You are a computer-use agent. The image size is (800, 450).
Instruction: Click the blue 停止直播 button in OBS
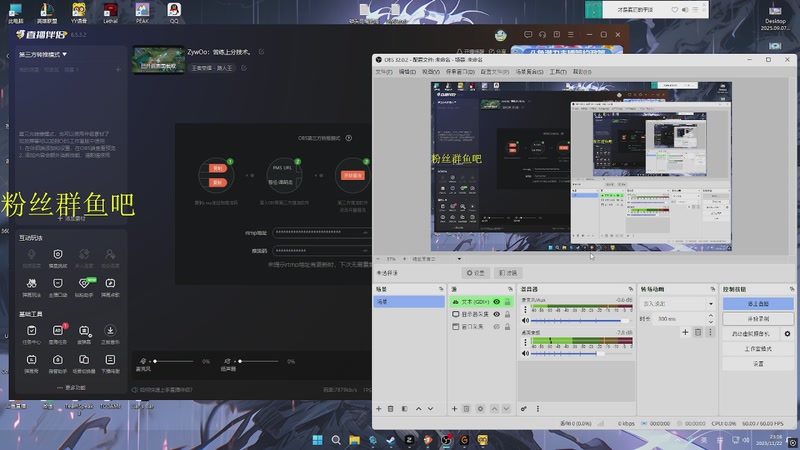click(x=758, y=304)
